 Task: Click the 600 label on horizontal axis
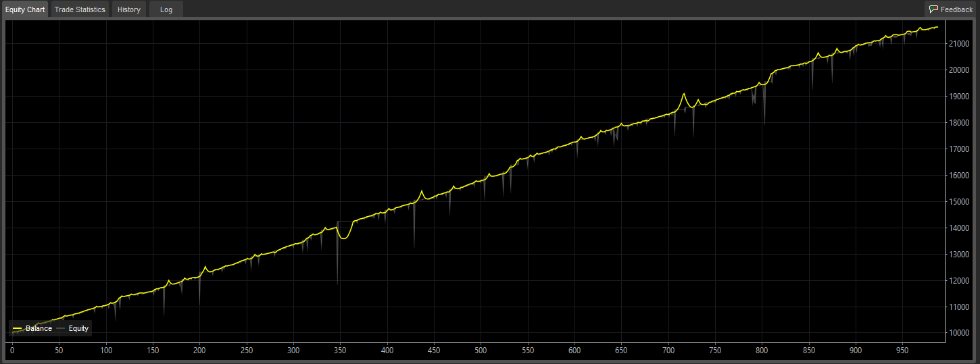click(x=574, y=350)
